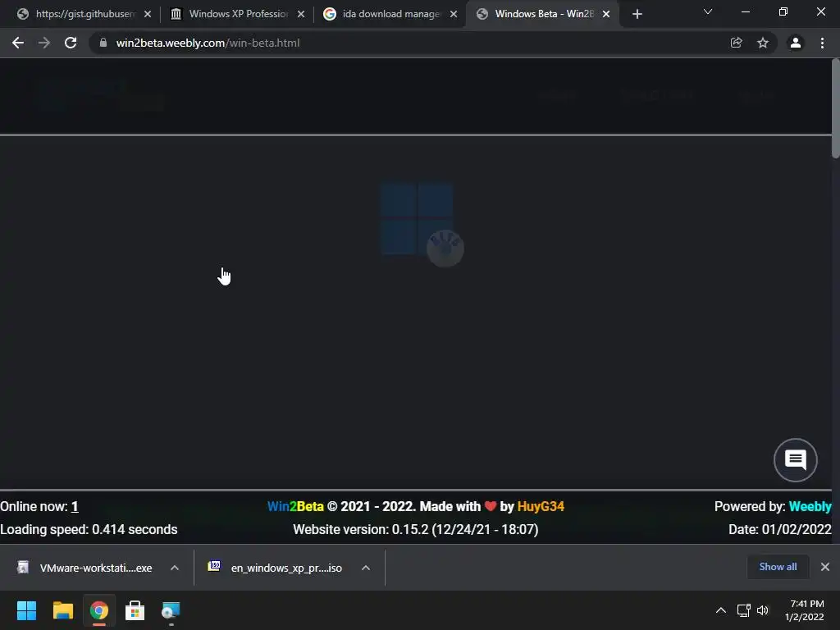This screenshot has width=840, height=630.
Task: Close the ida download manager tab
Action: (454, 14)
